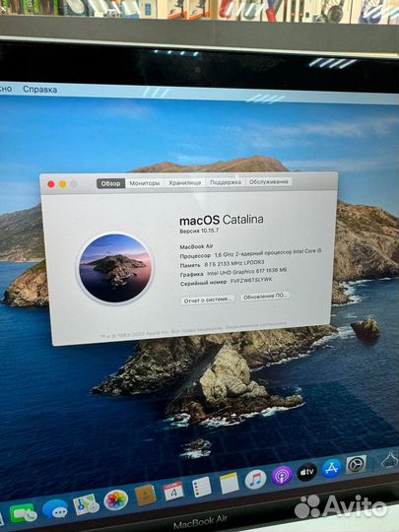Image resolution: width=399 pixels, height=532 pixels.
Task: Click the serial number FVFZW6TSLYWK
Action: point(251,280)
